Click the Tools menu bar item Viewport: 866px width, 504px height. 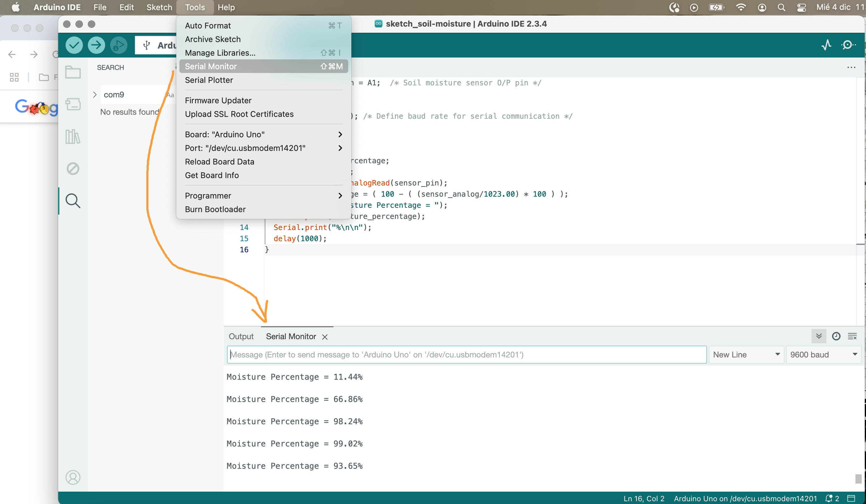[x=195, y=7]
